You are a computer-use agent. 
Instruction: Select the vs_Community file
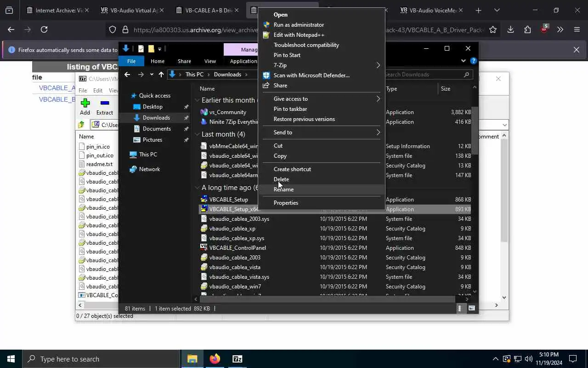[227, 112]
